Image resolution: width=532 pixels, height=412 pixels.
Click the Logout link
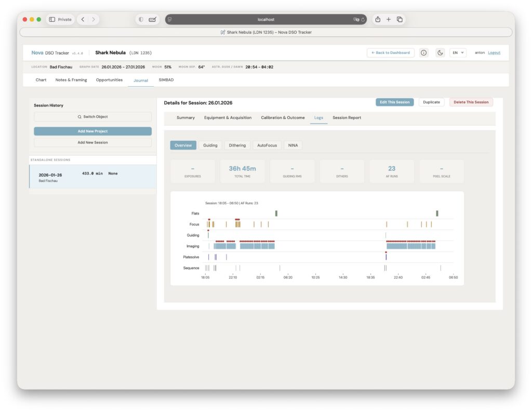494,52
